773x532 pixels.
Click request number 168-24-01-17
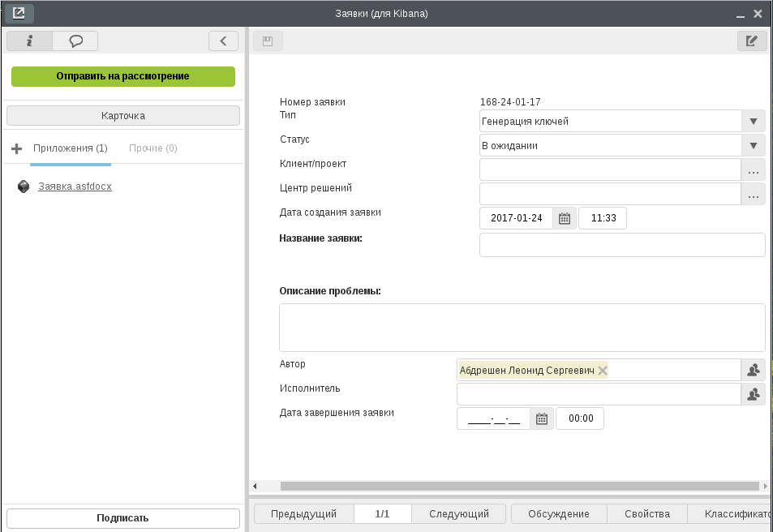click(510, 102)
